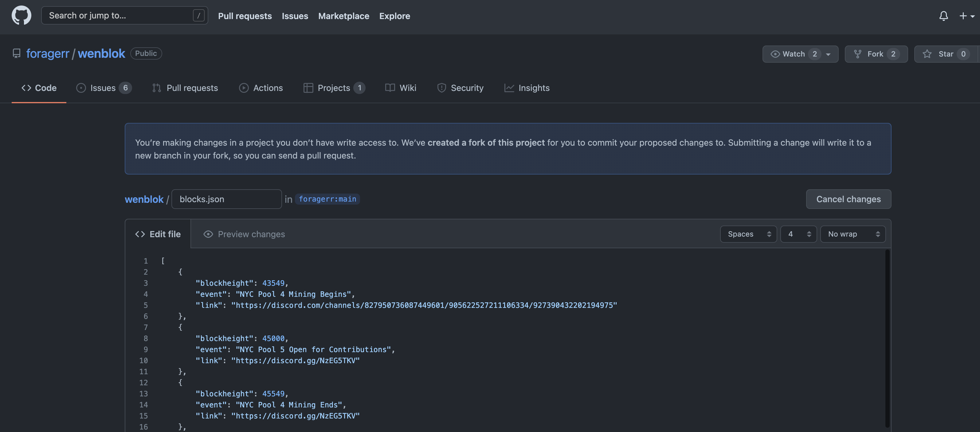Click the Issues circle icon

(81, 88)
